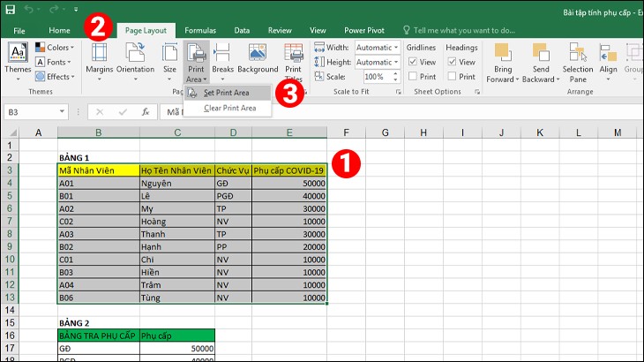Image resolution: width=644 pixels, height=362 pixels.
Task: Open the theme Fonts dropdown
Action: [x=53, y=62]
